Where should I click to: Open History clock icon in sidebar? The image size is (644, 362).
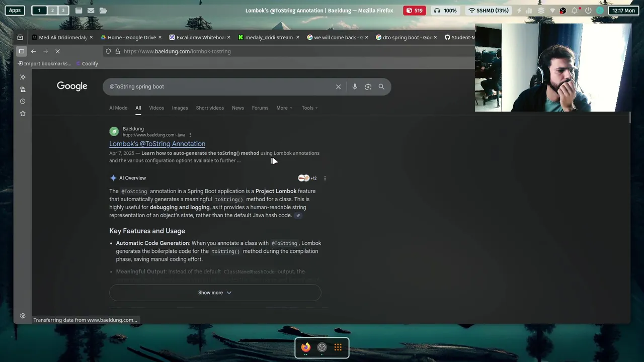tap(23, 101)
